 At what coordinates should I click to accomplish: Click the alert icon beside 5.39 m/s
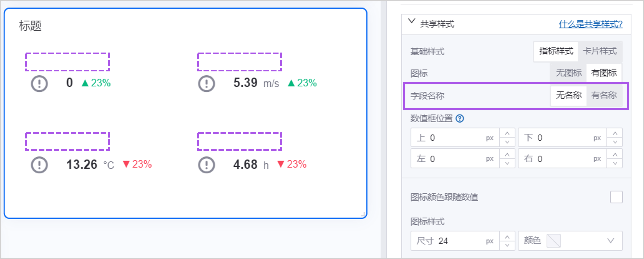click(x=207, y=83)
